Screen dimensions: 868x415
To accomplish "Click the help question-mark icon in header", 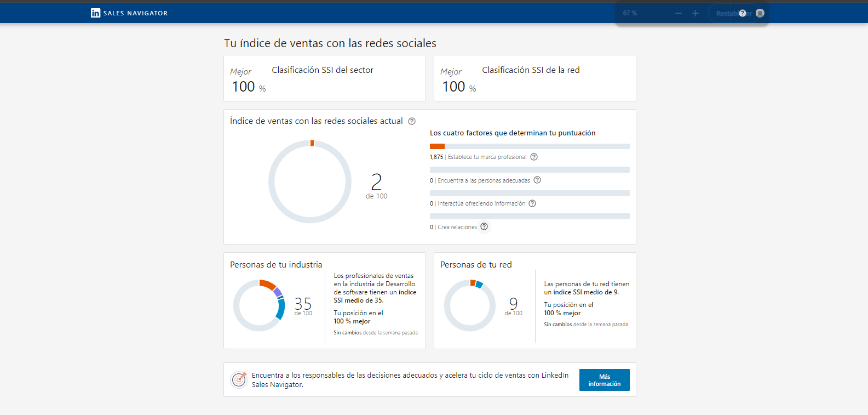I will click(743, 13).
